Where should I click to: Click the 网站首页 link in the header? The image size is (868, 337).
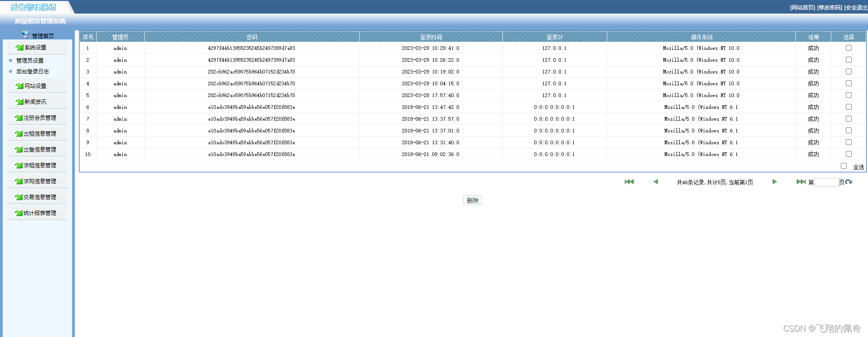point(803,8)
